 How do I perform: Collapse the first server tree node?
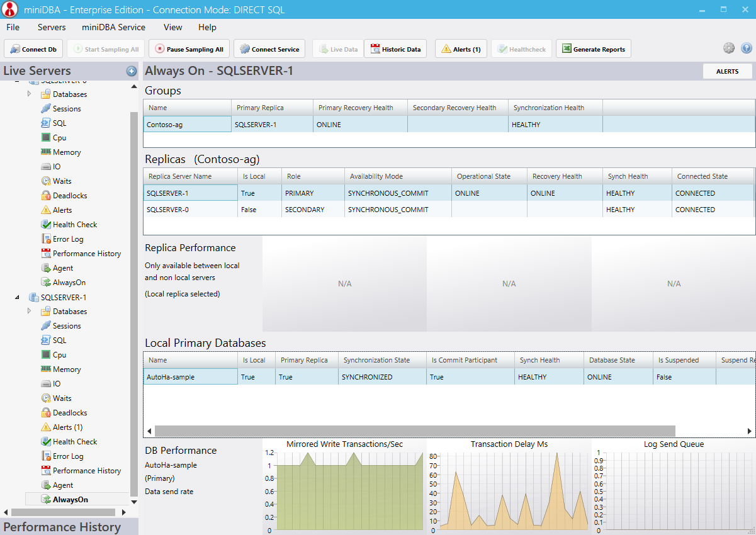17,82
